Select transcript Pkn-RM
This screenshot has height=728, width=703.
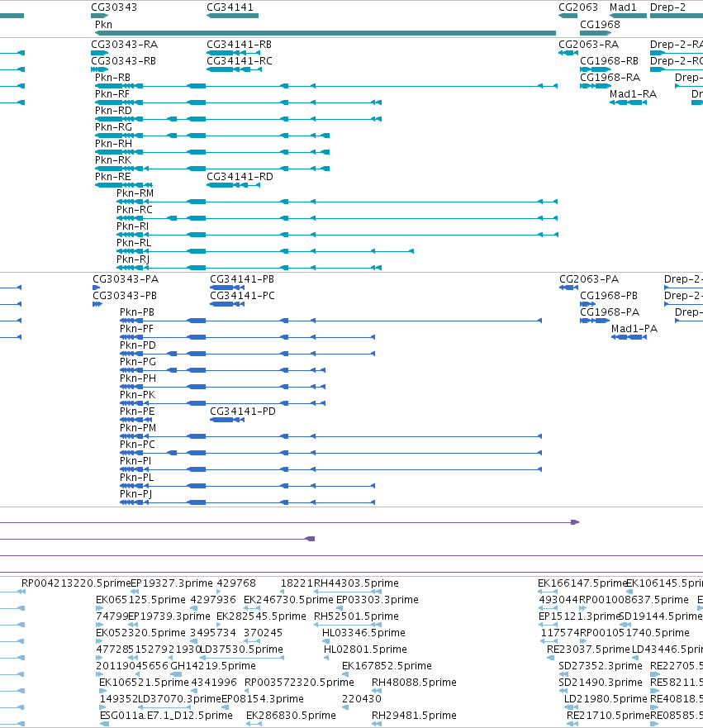tap(135, 193)
